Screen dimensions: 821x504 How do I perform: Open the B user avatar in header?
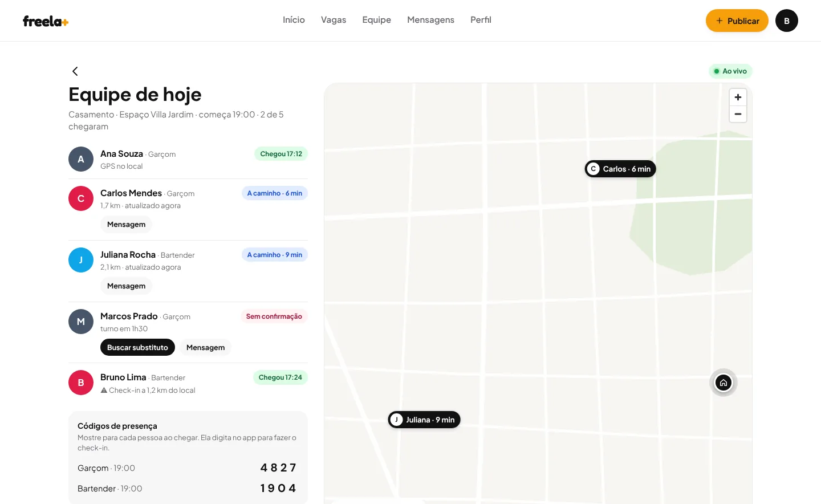click(787, 21)
